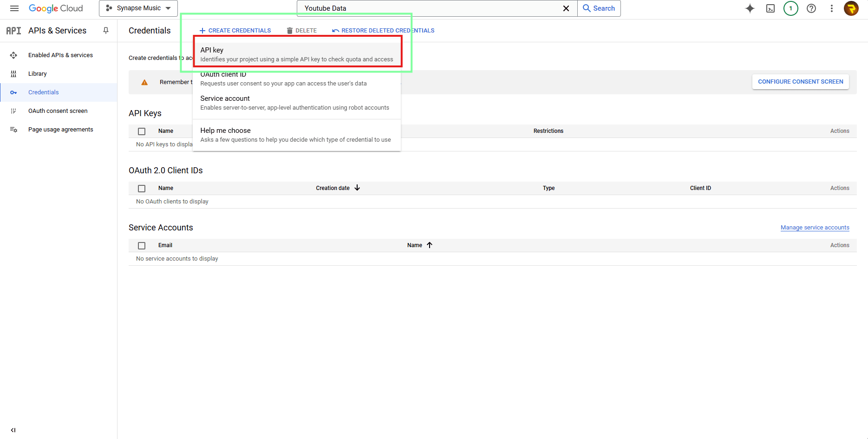Screen dimensions: 868x439
Task: Open the hamburger navigation menu
Action: tap(14, 8)
